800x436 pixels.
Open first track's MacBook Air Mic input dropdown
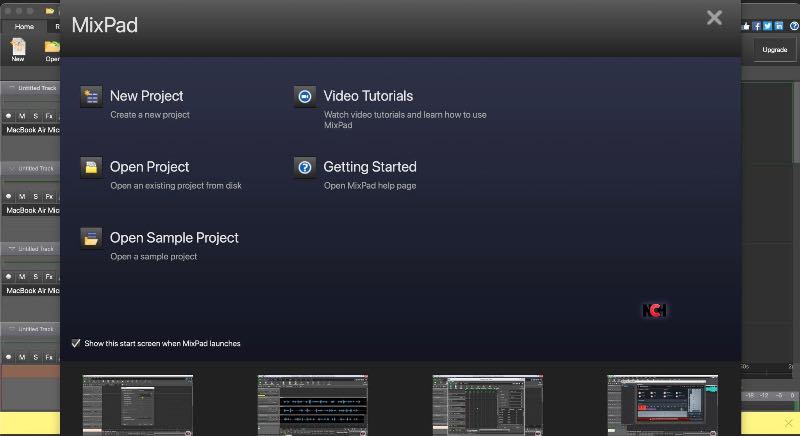pos(30,130)
